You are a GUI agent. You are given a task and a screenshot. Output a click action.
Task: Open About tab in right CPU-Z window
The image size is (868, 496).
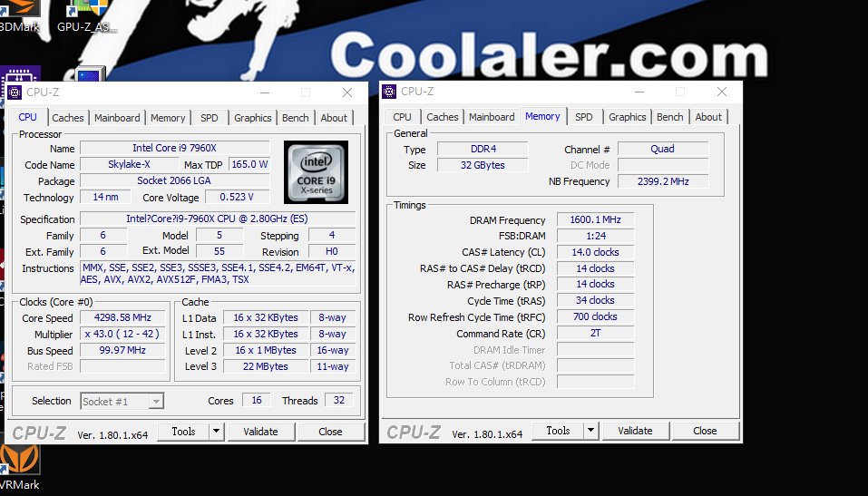[708, 117]
